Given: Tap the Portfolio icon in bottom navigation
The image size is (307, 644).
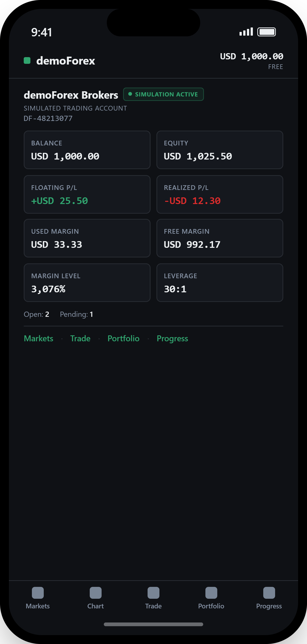Looking at the screenshot, I should [x=211, y=593].
